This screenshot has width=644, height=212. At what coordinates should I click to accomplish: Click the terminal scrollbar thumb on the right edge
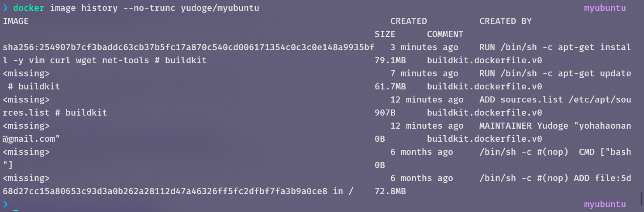(641, 196)
